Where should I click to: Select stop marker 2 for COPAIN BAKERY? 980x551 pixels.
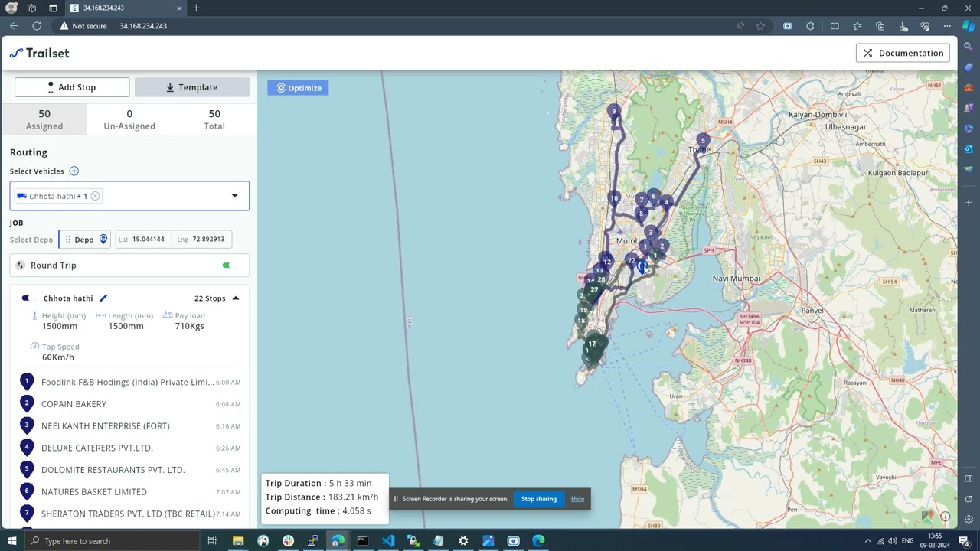pyautogui.click(x=27, y=403)
